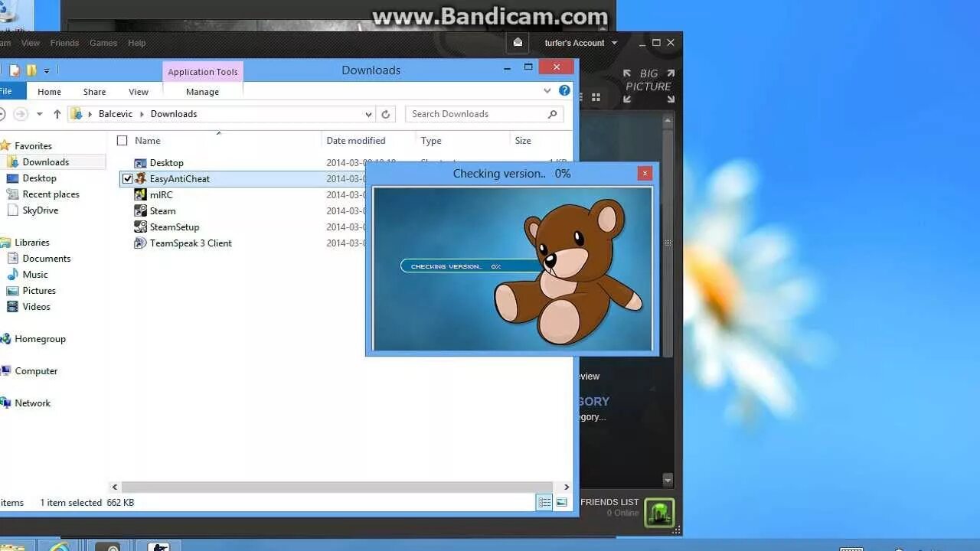
Task: Open Pictures library
Action: [39, 290]
